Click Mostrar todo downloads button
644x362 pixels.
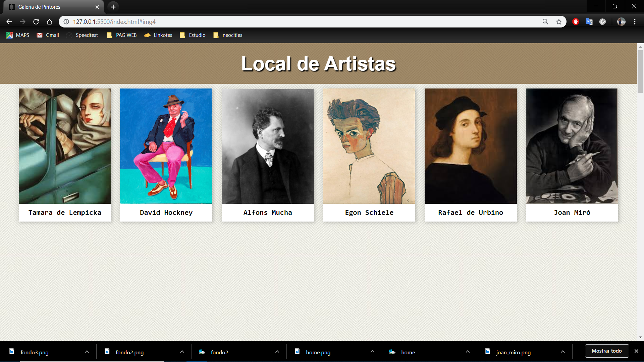[x=607, y=351]
